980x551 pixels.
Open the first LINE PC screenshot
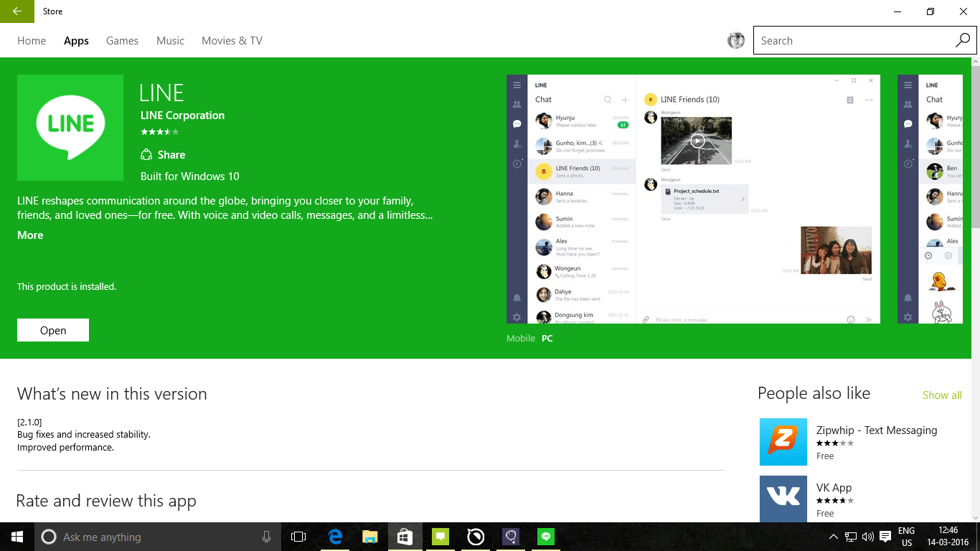(x=694, y=199)
